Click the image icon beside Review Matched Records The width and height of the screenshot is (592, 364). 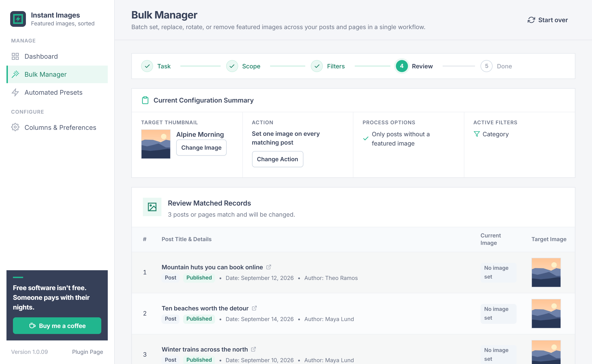pyautogui.click(x=152, y=207)
